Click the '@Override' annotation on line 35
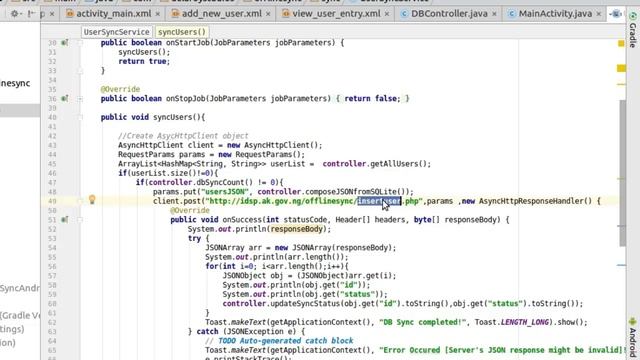The width and height of the screenshot is (640, 360). click(x=120, y=89)
